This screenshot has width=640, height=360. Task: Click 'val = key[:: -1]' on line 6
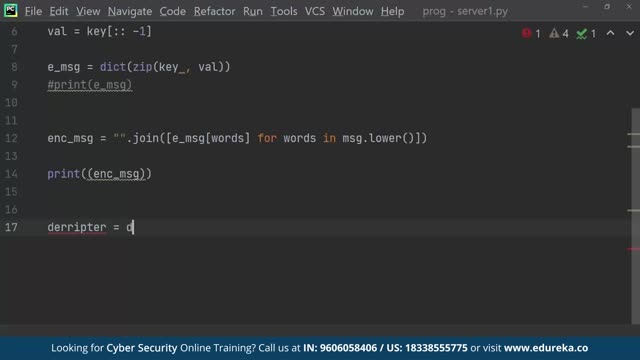99,31
